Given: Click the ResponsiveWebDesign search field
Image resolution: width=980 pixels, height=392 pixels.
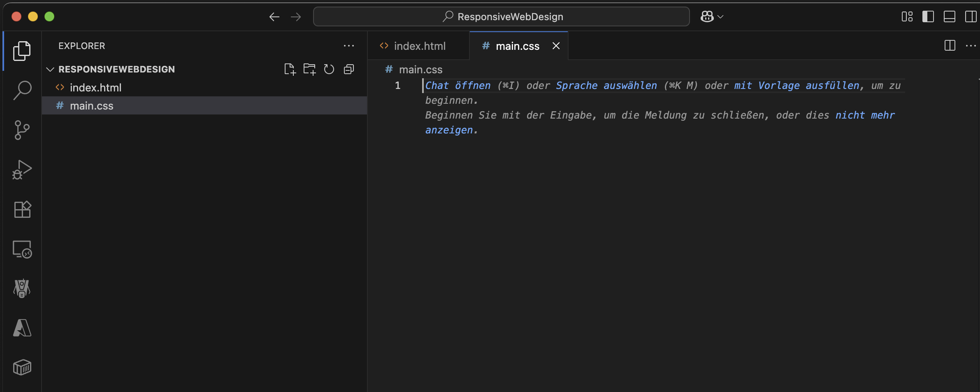Looking at the screenshot, I should tap(501, 16).
